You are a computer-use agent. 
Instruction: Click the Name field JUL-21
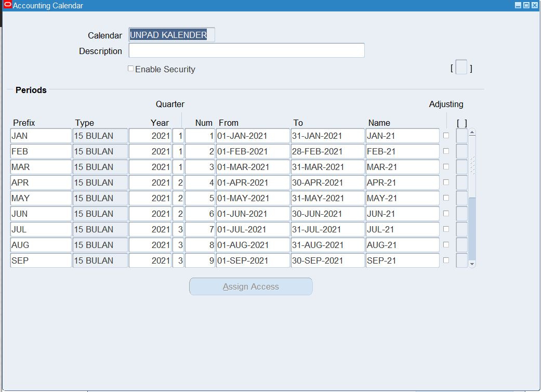pos(402,229)
